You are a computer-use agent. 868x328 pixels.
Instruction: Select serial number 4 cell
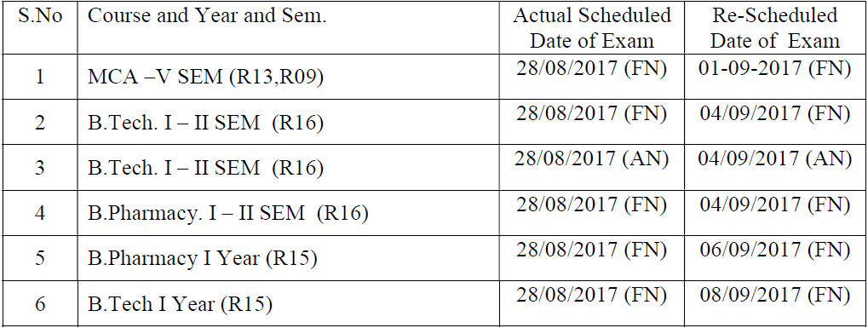tap(40, 213)
